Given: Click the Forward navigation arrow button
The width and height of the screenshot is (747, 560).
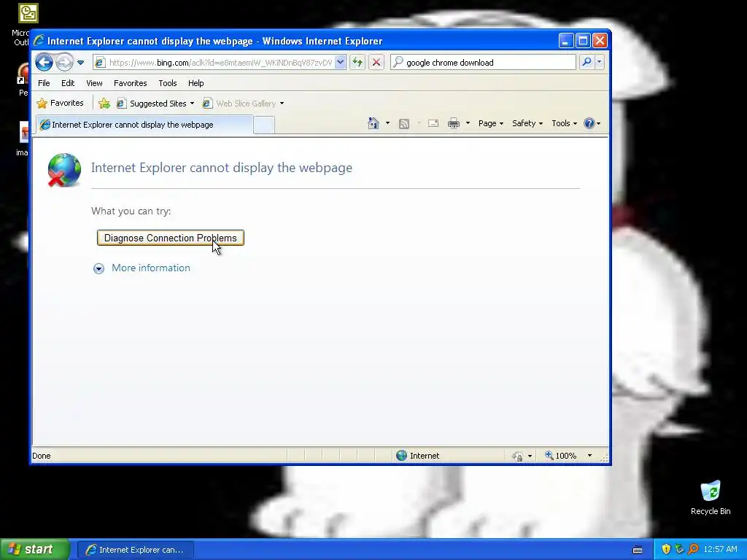Looking at the screenshot, I should pos(64,62).
